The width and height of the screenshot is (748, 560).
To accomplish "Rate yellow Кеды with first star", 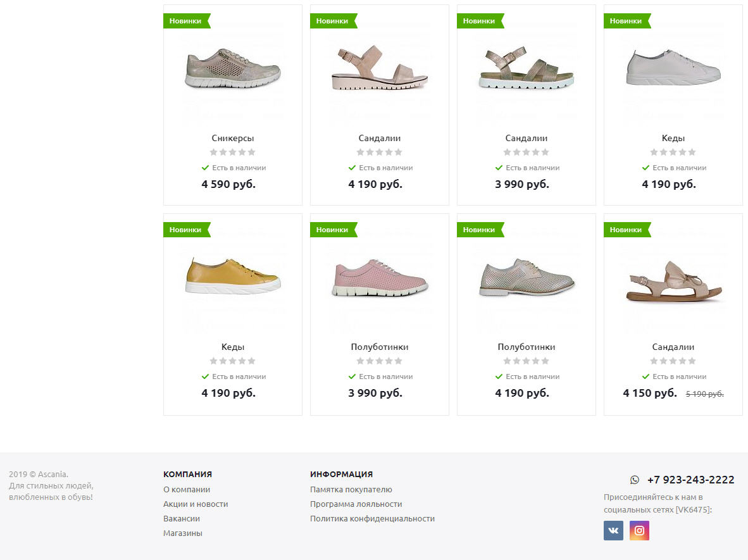I will [x=214, y=361].
